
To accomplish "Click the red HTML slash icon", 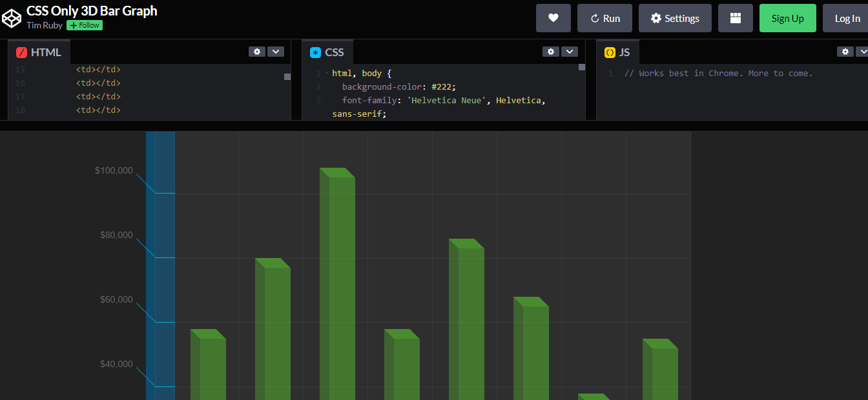I will point(21,53).
